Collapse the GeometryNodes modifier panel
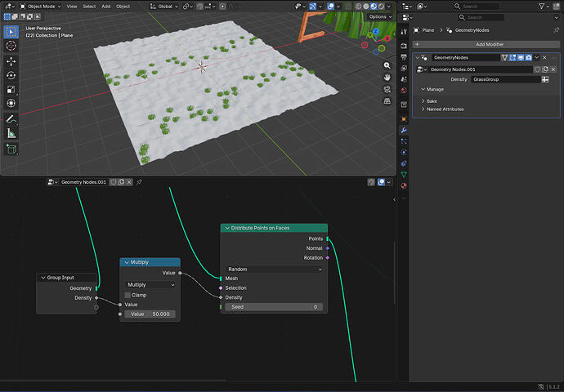The height and width of the screenshot is (392, 564). (417, 57)
